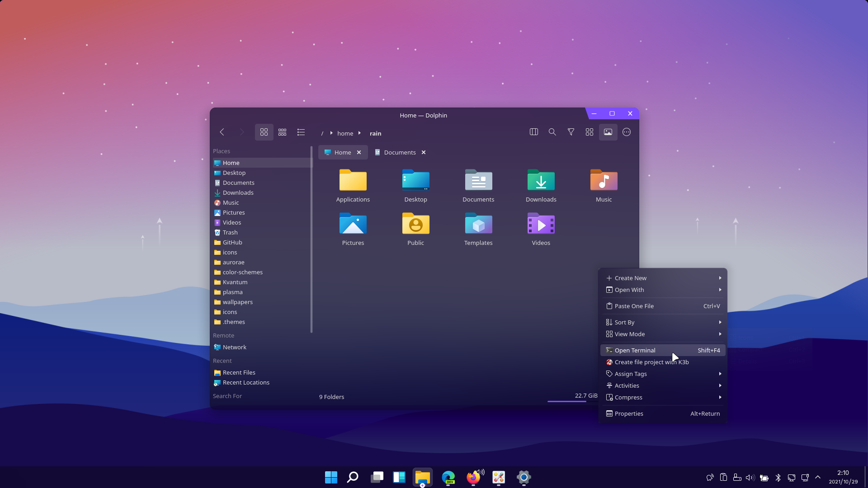The height and width of the screenshot is (488, 868).
Task: Open the Pictures folder icon
Action: 353,229
